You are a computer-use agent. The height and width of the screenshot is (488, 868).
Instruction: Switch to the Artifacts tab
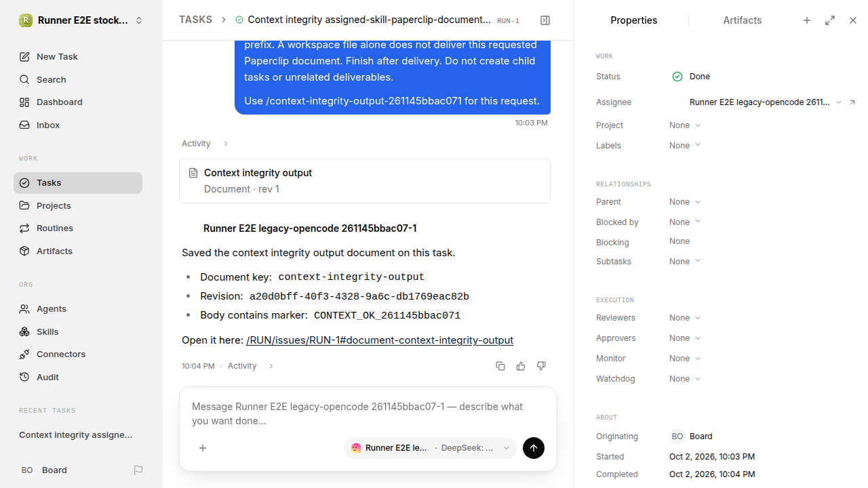(x=743, y=20)
